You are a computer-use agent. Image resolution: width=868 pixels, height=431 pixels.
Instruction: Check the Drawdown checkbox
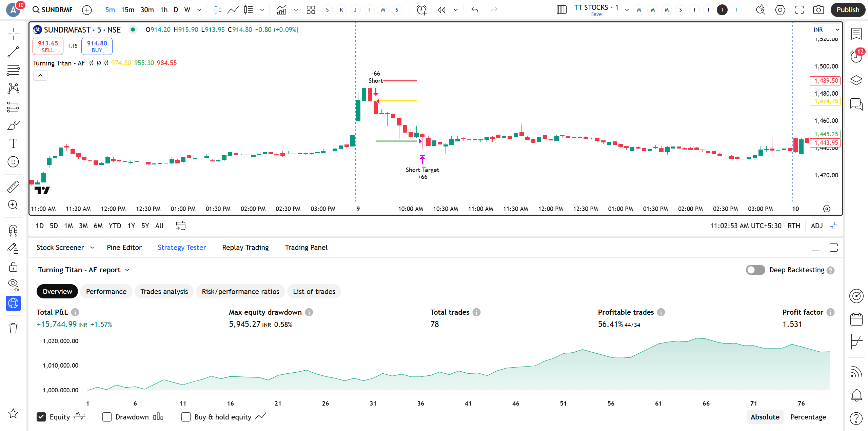pos(107,417)
